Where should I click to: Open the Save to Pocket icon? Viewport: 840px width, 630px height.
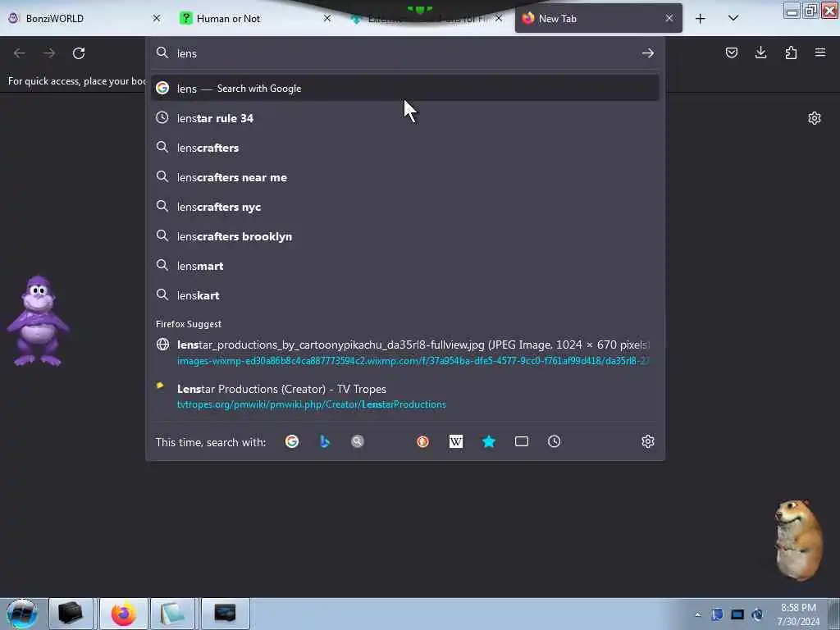point(731,52)
